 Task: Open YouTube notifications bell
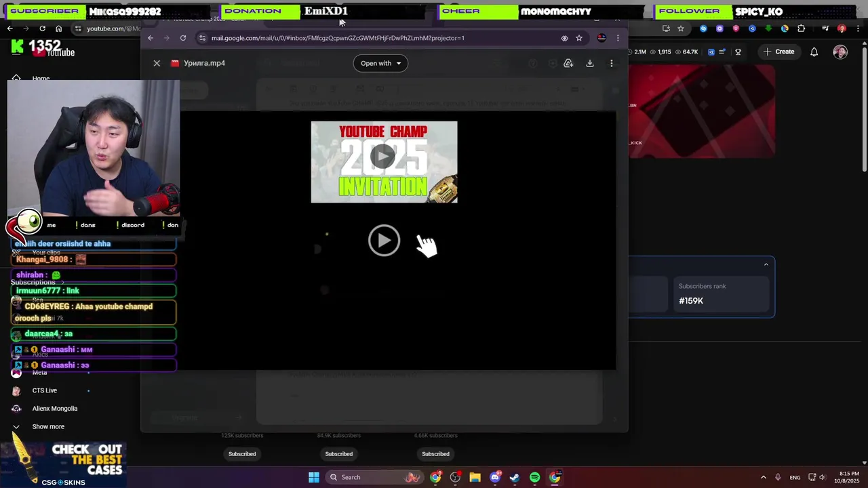(x=814, y=52)
